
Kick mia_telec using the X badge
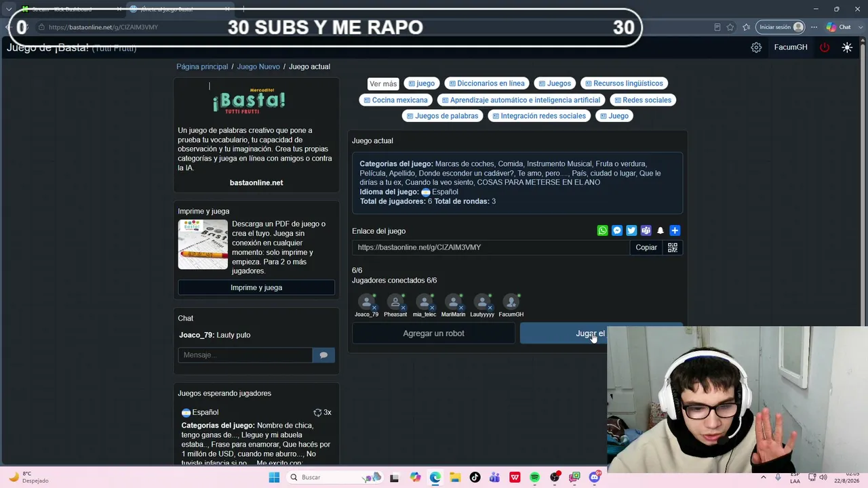[432, 307]
